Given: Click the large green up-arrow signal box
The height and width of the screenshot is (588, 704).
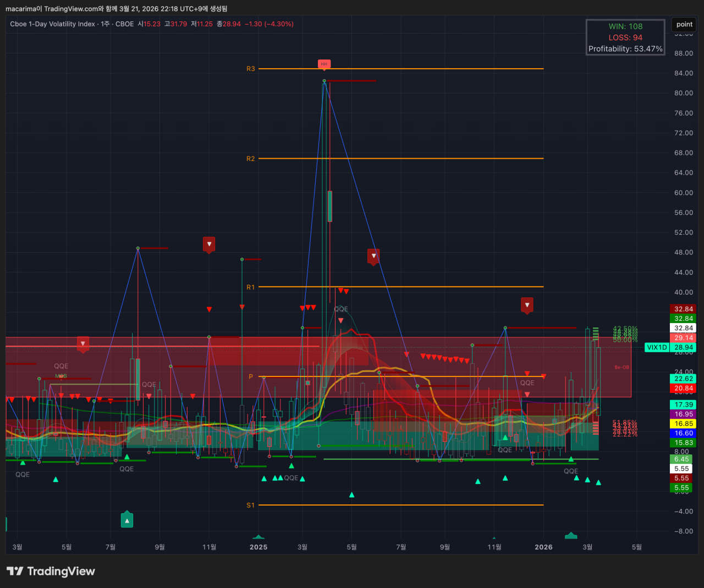Looking at the screenshot, I should (127, 520).
